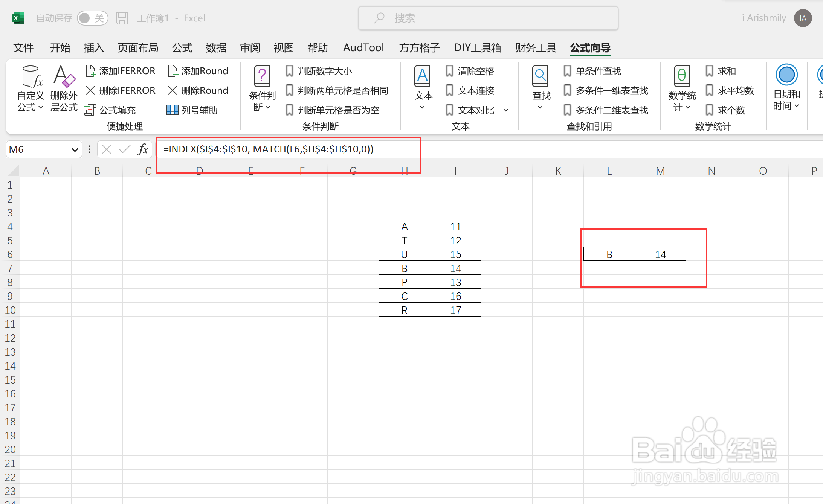This screenshot has width=823, height=504.
Task: Click the save floppy disk icon
Action: point(122,18)
